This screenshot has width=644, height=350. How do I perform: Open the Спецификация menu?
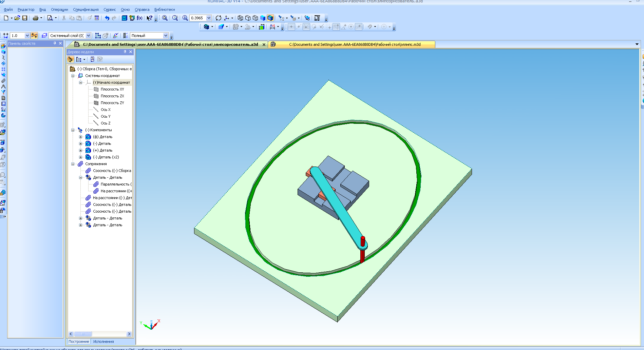pos(86,9)
